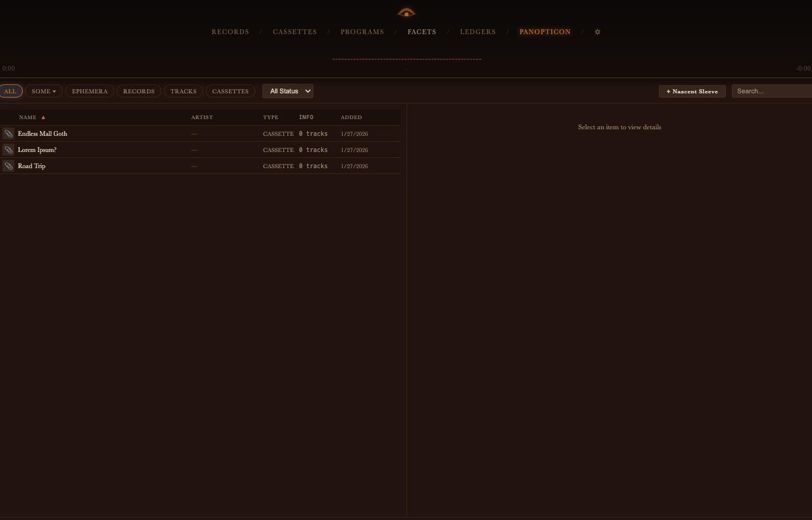This screenshot has width=812, height=520.
Task: Navigate to the RECORDS section
Action: (230, 32)
